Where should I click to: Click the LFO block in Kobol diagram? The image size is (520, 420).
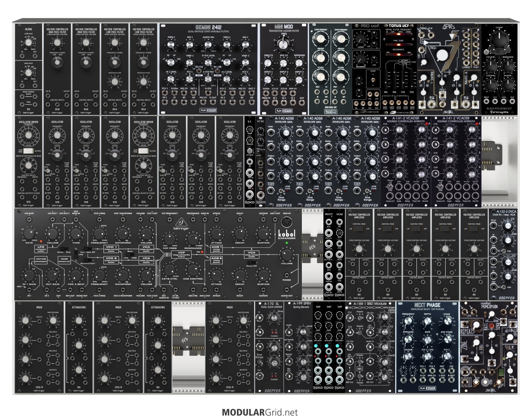[41, 249]
